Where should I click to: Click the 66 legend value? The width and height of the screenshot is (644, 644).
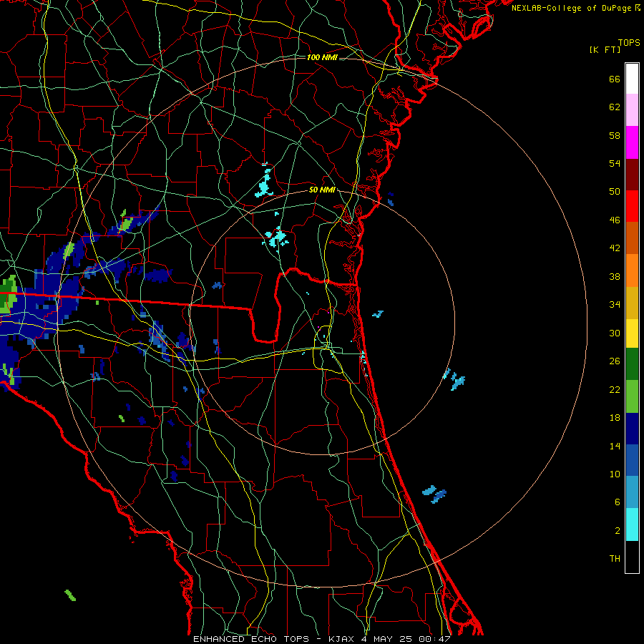[x=615, y=79]
